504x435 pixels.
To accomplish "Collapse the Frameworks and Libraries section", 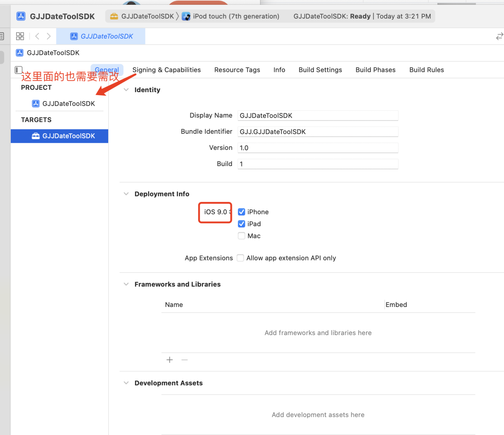I will click(126, 284).
